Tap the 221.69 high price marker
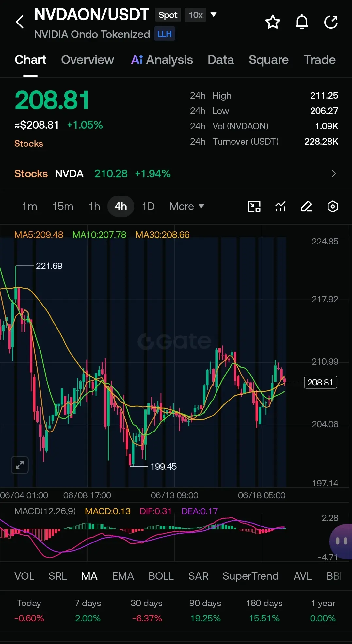Viewport: 352px width, 644px height. [49, 266]
